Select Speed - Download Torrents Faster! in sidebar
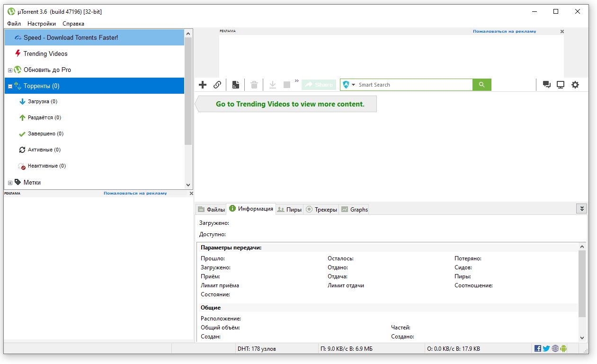Screen dimensions: 597x364 (94, 37)
